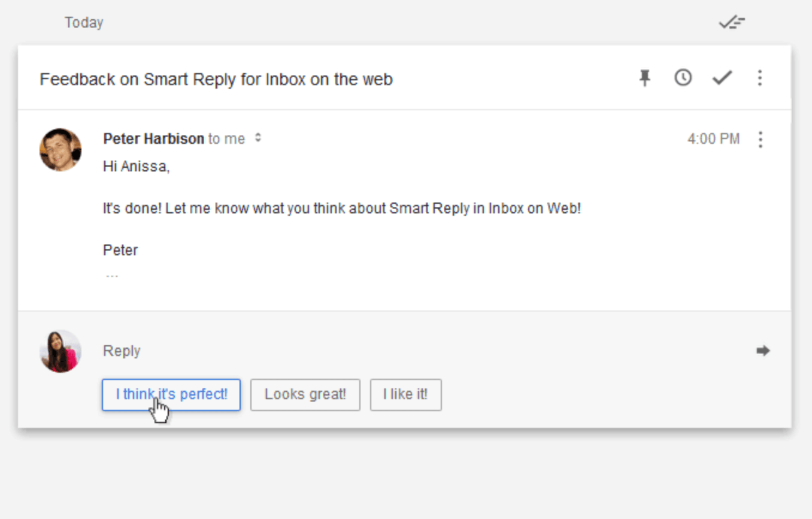
Task: Pin this conversation with the pushpin icon
Action: [x=644, y=78]
